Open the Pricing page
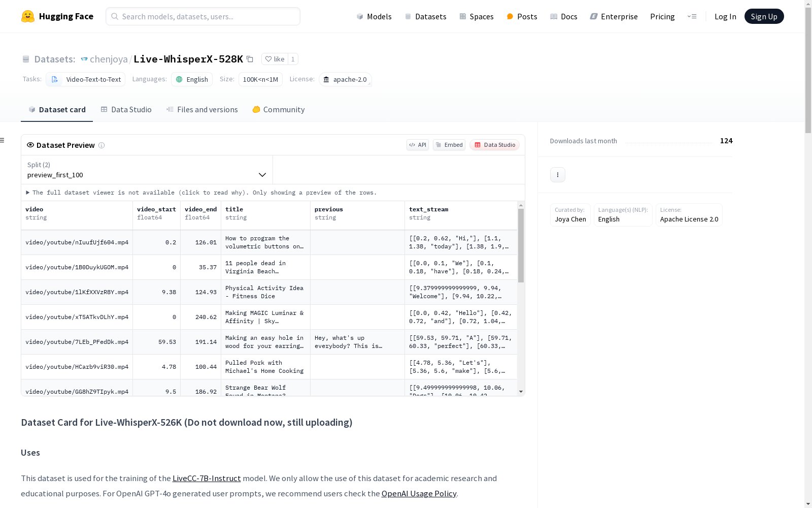812x508 pixels. pyautogui.click(x=662, y=16)
